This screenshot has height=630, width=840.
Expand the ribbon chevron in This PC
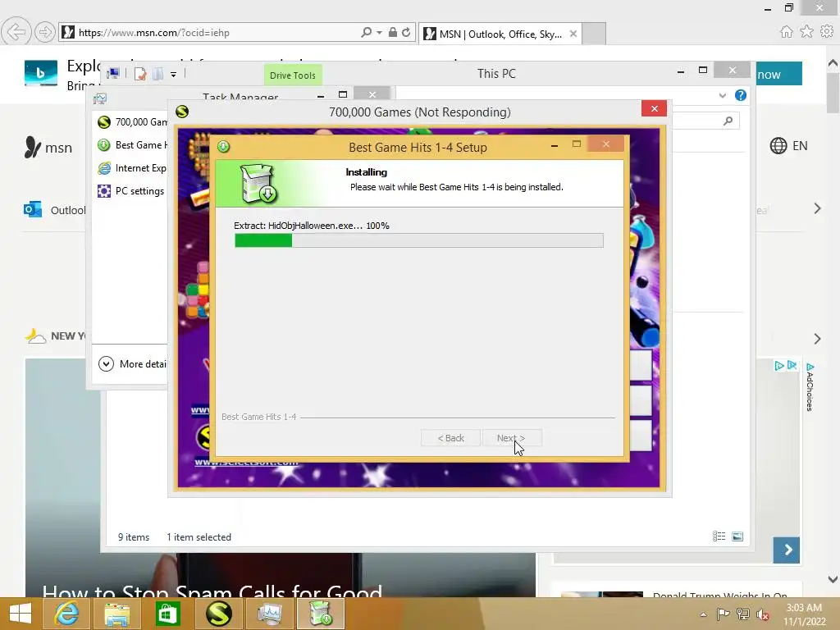click(722, 95)
